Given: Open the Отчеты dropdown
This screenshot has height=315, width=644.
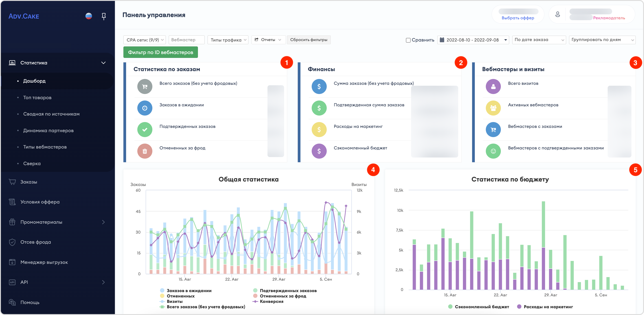Looking at the screenshot, I should coord(268,40).
